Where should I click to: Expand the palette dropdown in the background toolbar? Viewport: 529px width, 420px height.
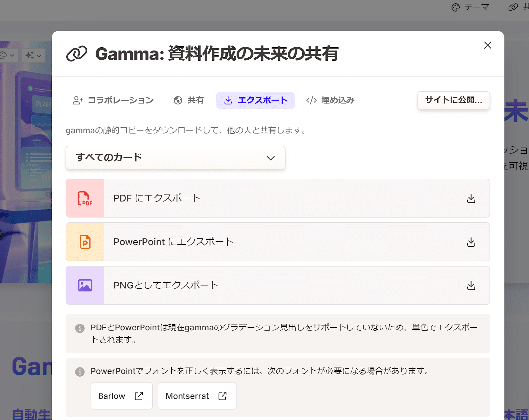7,55
